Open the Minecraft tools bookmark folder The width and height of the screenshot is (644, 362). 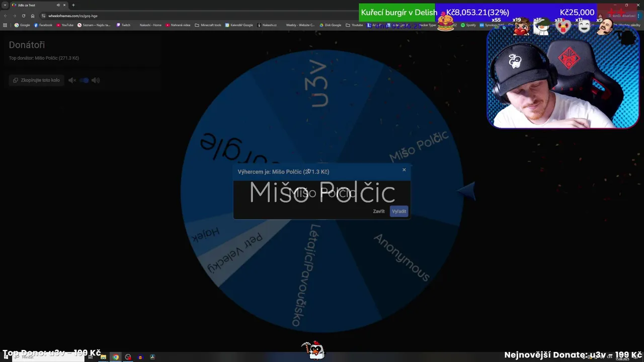pyautogui.click(x=208, y=25)
